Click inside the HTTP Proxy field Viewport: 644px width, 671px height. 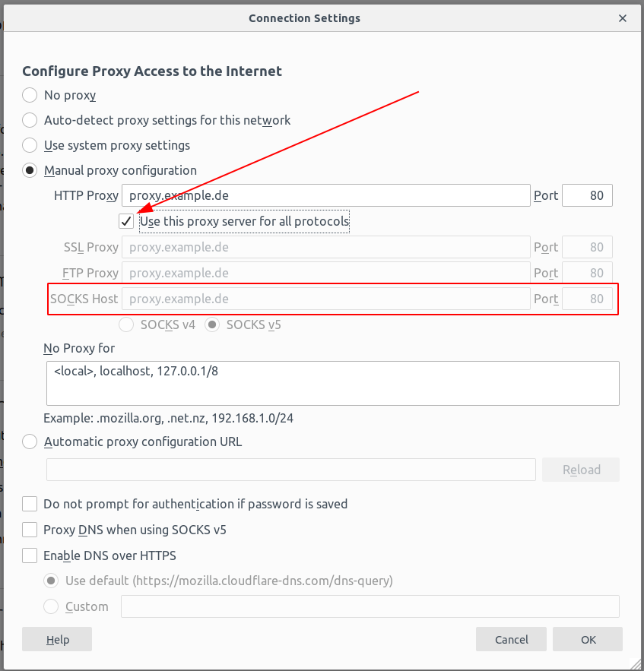coord(325,195)
